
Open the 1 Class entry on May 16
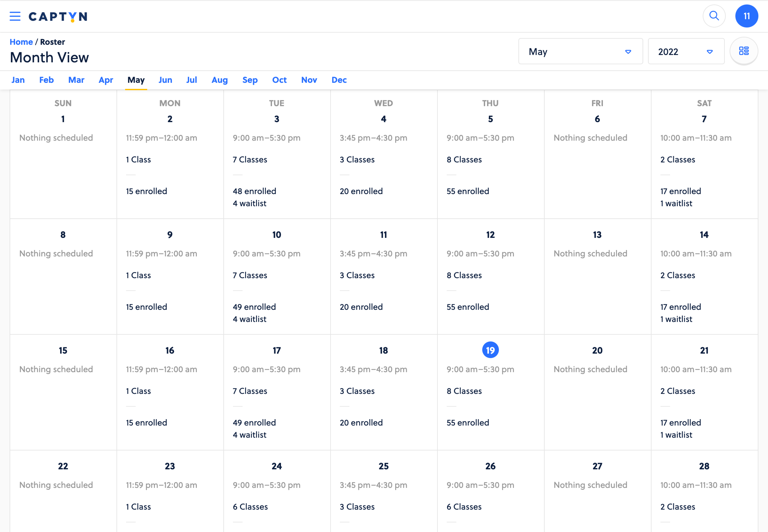pyautogui.click(x=138, y=391)
